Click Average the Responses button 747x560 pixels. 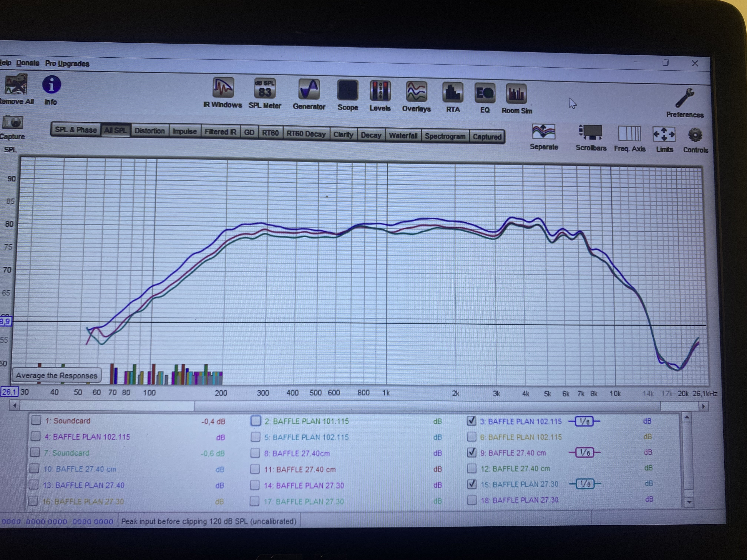pos(56,375)
